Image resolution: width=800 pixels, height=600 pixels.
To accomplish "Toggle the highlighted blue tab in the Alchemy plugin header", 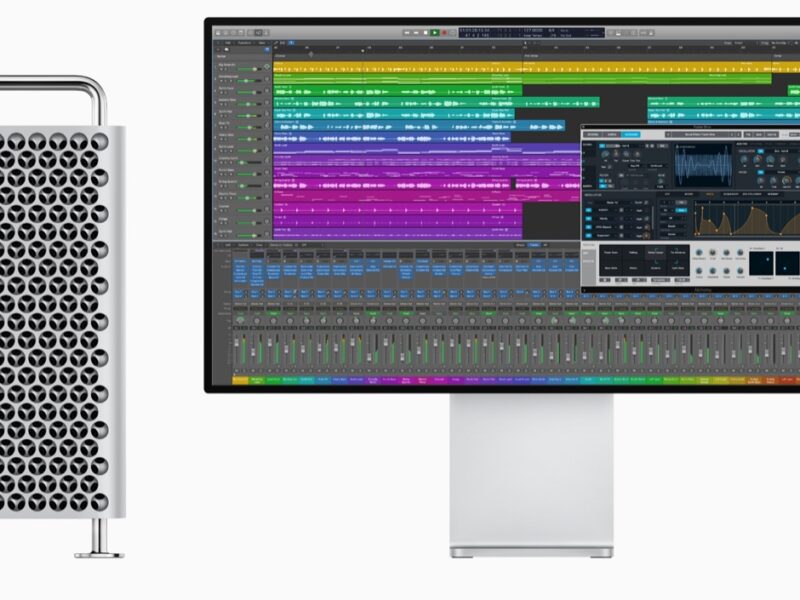I will [630, 134].
